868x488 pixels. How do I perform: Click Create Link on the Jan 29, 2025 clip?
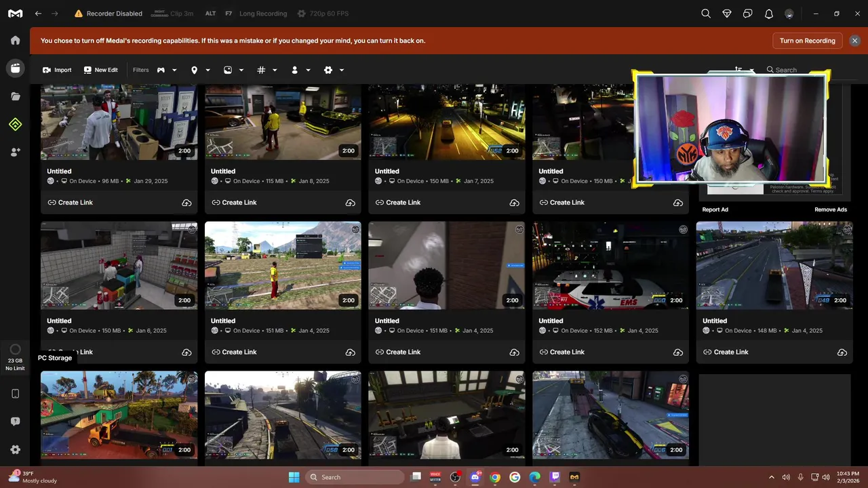coord(70,203)
